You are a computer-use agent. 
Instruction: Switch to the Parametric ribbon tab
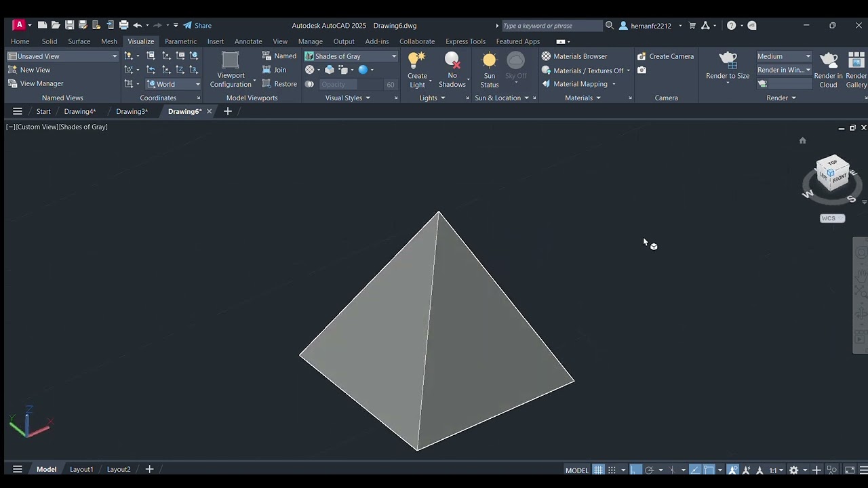click(x=180, y=41)
